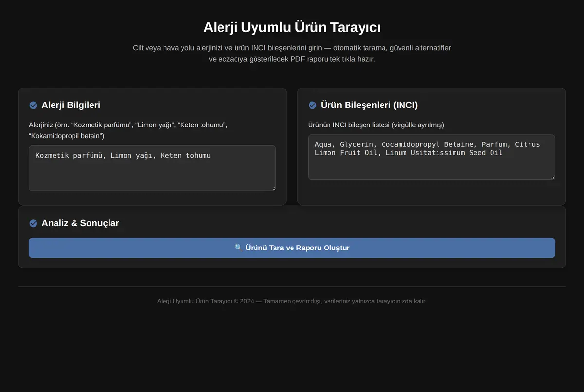Click the Alerji Bilgileri checkmark icon
The height and width of the screenshot is (392, 584).
33,105
